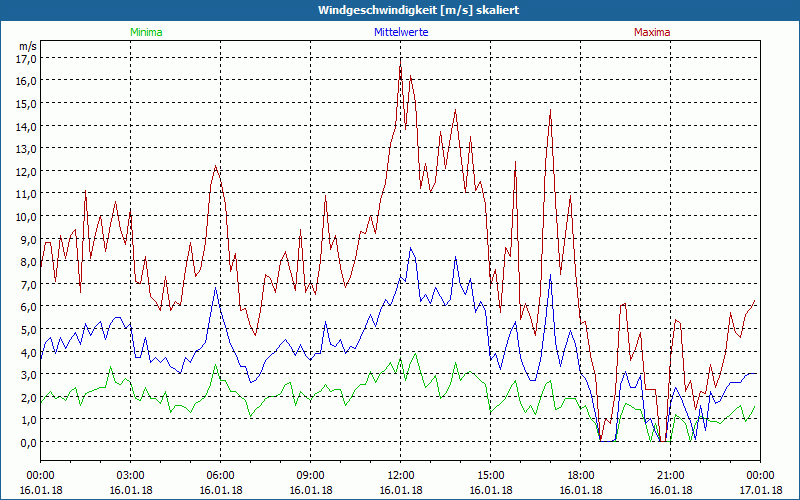
Task: Click the 09:00 time axis label
Action: [x=310, y=474]
